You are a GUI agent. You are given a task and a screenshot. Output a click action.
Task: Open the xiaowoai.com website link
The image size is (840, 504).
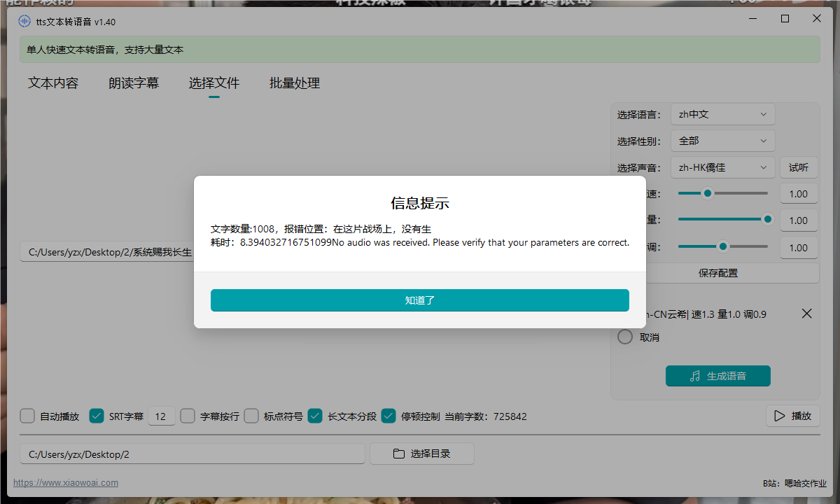click(x=66, y=483)
